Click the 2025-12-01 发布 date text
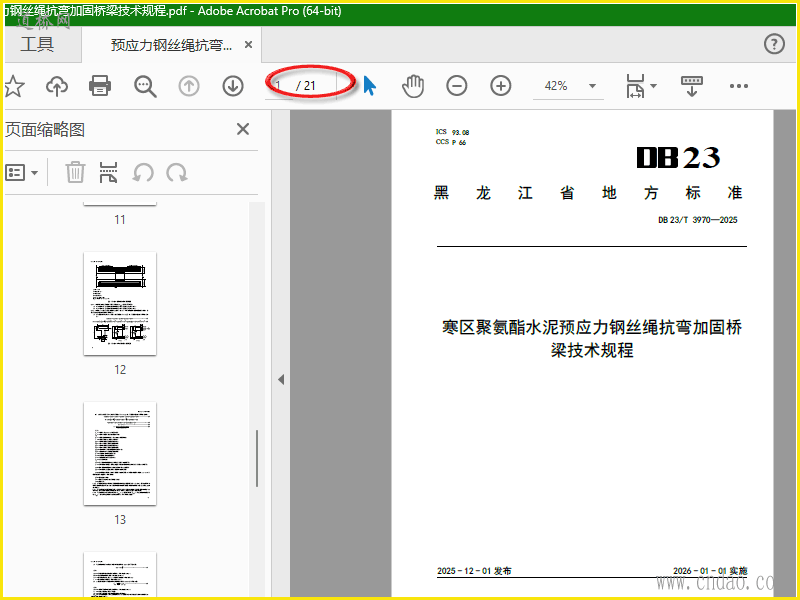The width and height of the screenshot is (800, 600). [x=474, y=571]
